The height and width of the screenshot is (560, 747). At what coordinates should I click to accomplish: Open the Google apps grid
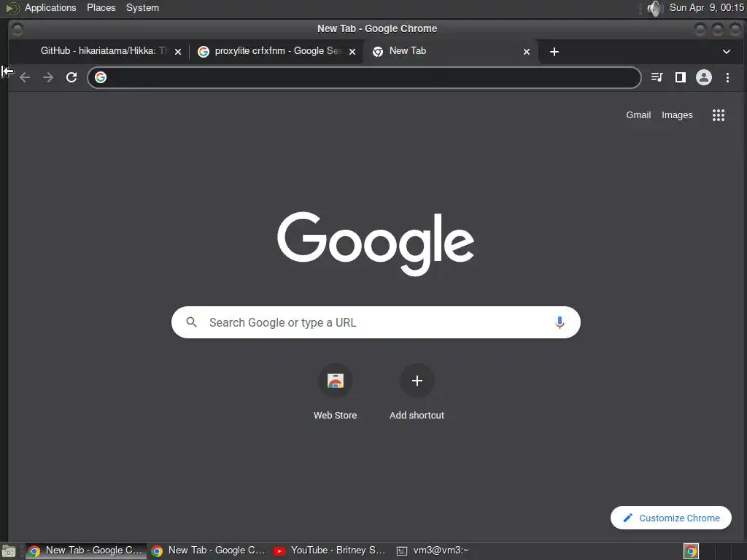[719, 115]
